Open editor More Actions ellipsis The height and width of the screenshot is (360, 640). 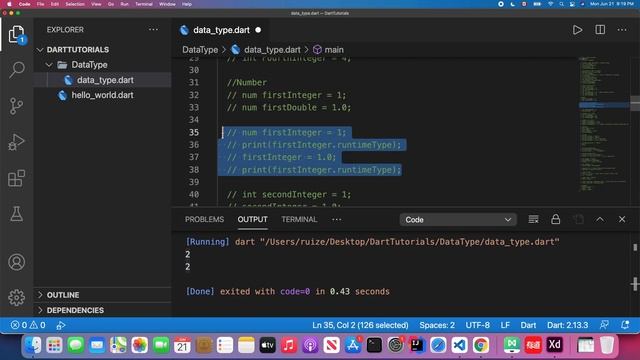coord(622,30)
